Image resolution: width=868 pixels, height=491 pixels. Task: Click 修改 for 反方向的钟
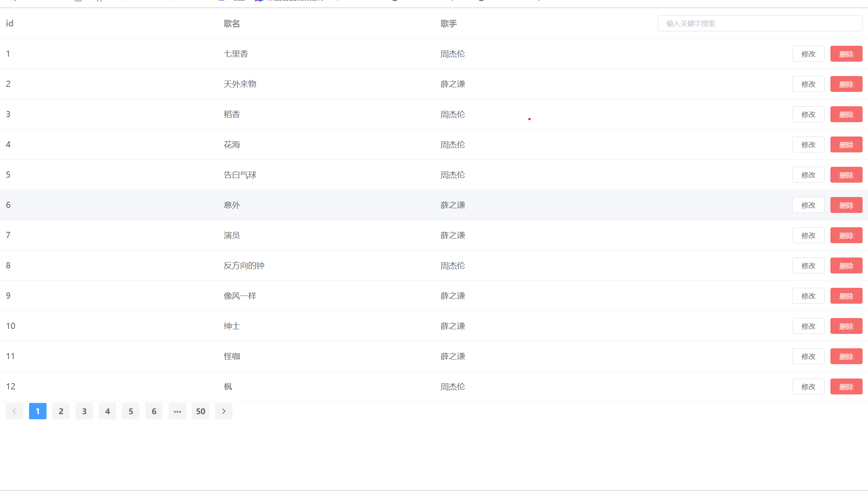tap(808, 266)
